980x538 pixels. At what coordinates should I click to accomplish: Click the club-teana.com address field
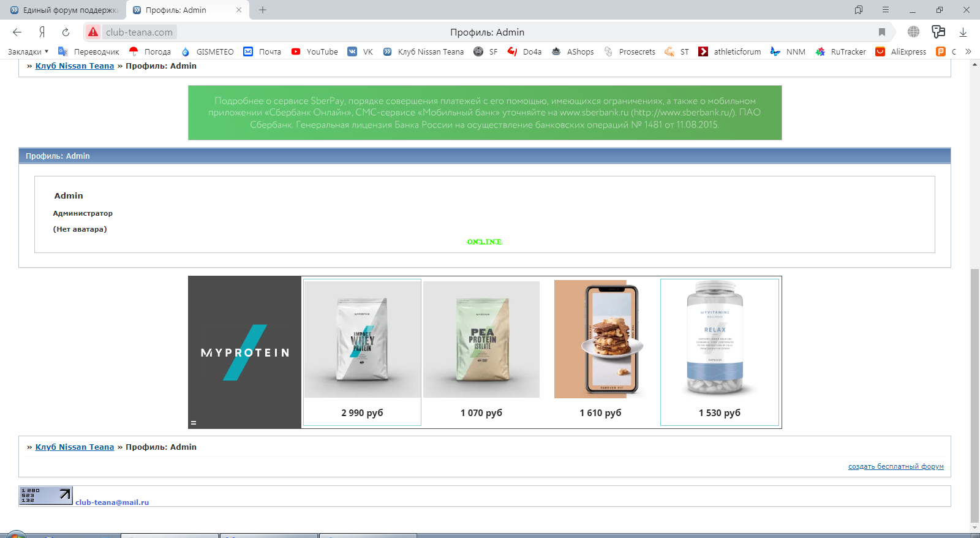click(139, 32)
